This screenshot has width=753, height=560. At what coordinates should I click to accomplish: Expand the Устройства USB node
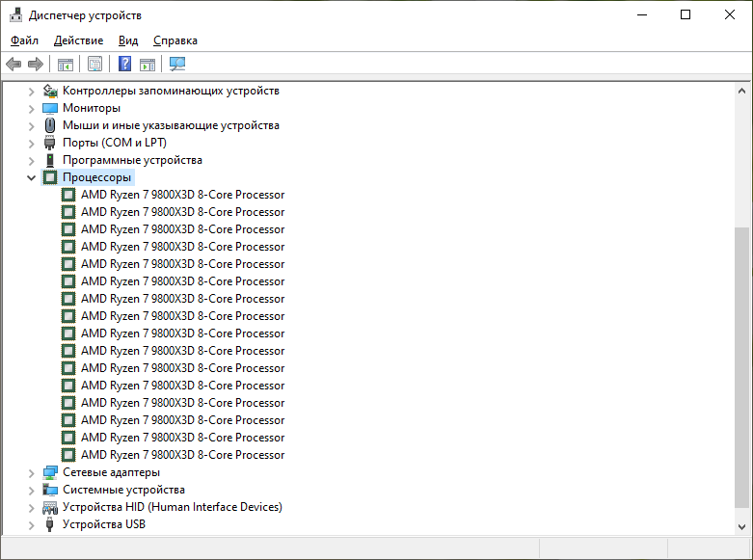tap(31, 525)
